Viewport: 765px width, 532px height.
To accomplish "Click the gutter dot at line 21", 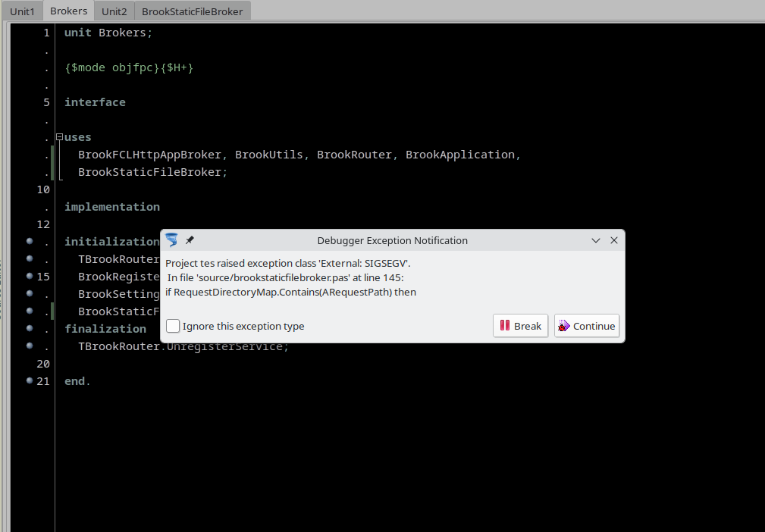I will (30, 380).
